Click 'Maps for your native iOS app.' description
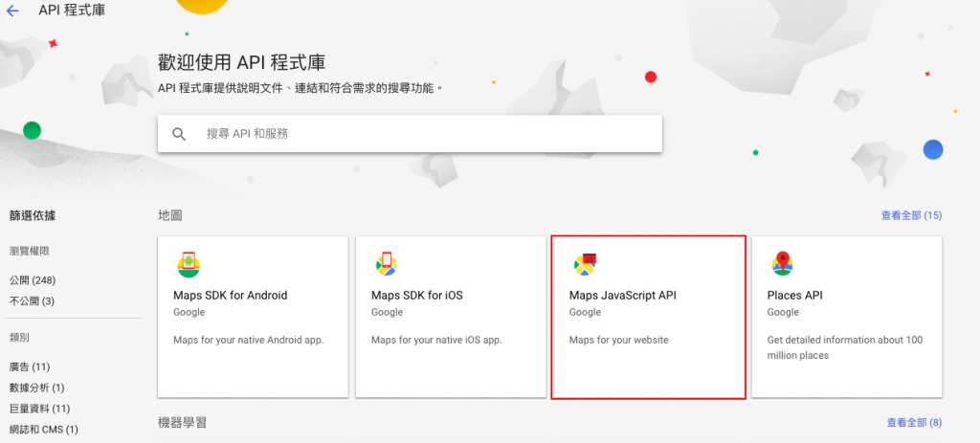Image resolution: width=980 pixels, height=443 pixels. [x=436, y=341]
